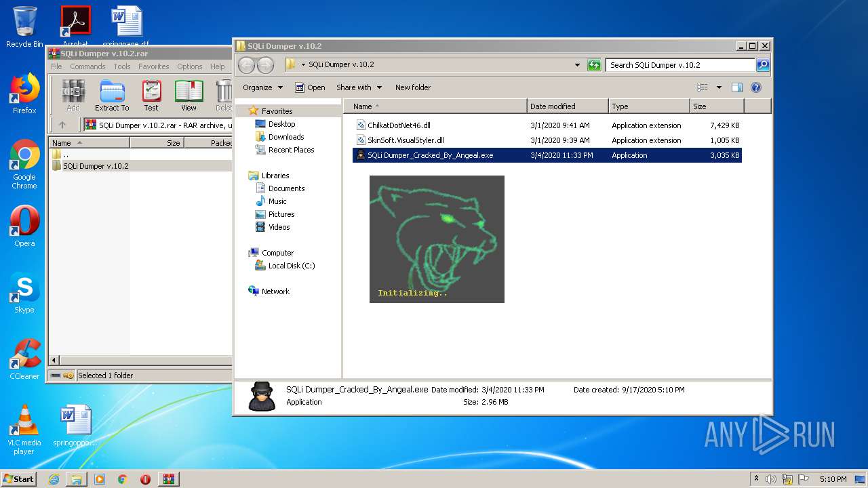This screenshot has width=868, height=488.
Task: Open the Commands menu in WinRAR
Action: click(x=87, y=66)
